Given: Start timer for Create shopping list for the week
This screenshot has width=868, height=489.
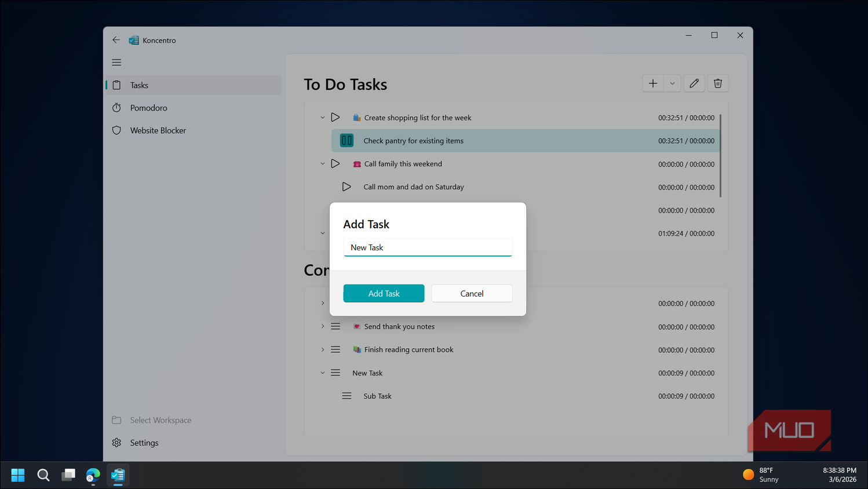Looking at the screenshot, I should (x=335, y=118).
